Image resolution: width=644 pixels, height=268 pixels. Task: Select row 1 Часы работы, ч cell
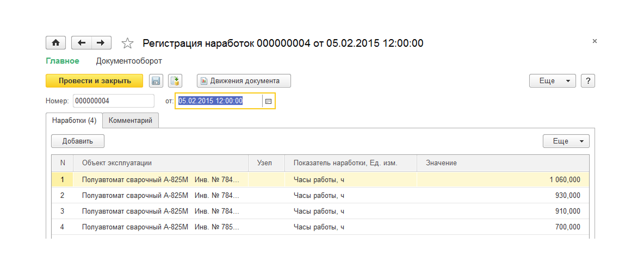(351, 179)
